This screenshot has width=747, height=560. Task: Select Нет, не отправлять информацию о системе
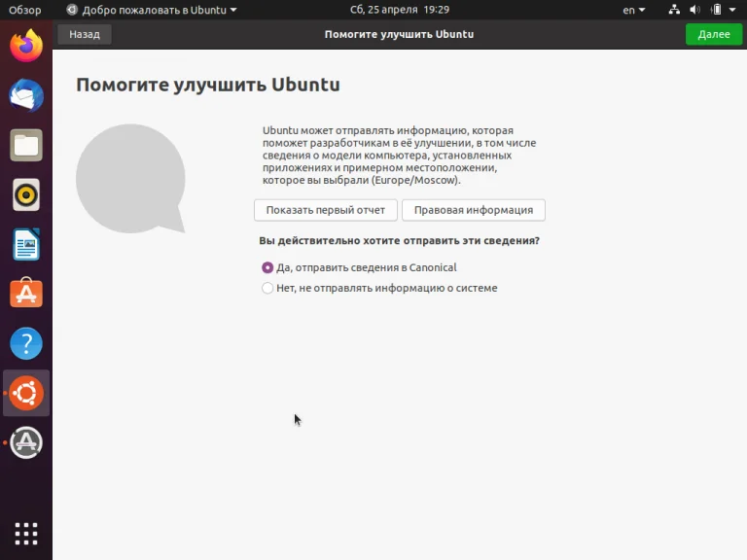pos(379,288)
